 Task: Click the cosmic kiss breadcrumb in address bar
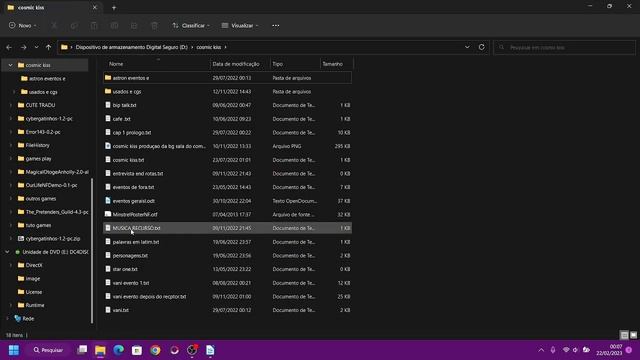pyautogui.click(x=209, y=47)
